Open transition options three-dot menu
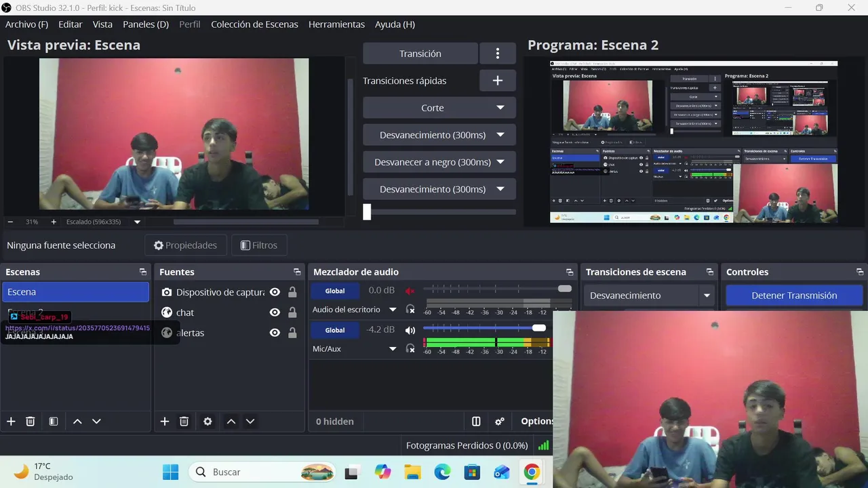 (498, 54)
